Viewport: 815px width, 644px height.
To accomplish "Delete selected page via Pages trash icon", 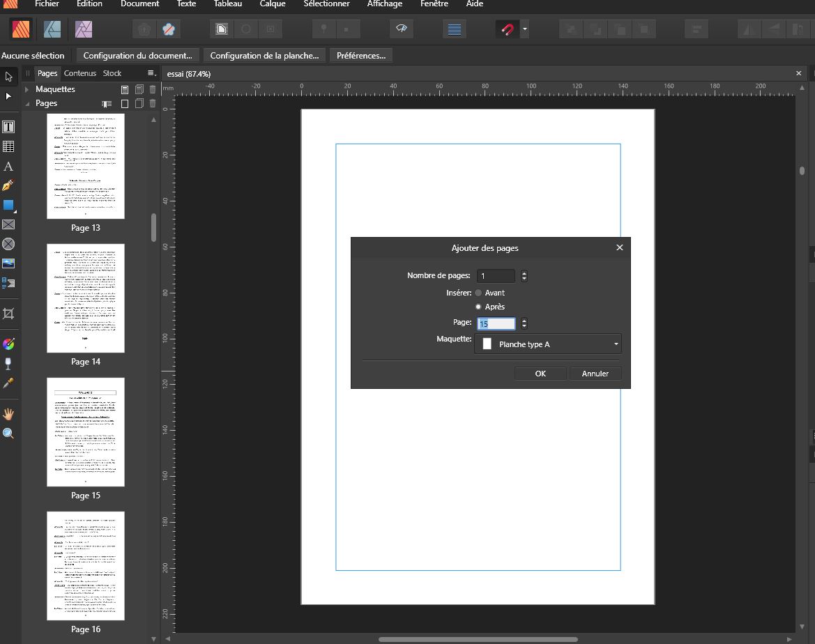I will point(152,103).
